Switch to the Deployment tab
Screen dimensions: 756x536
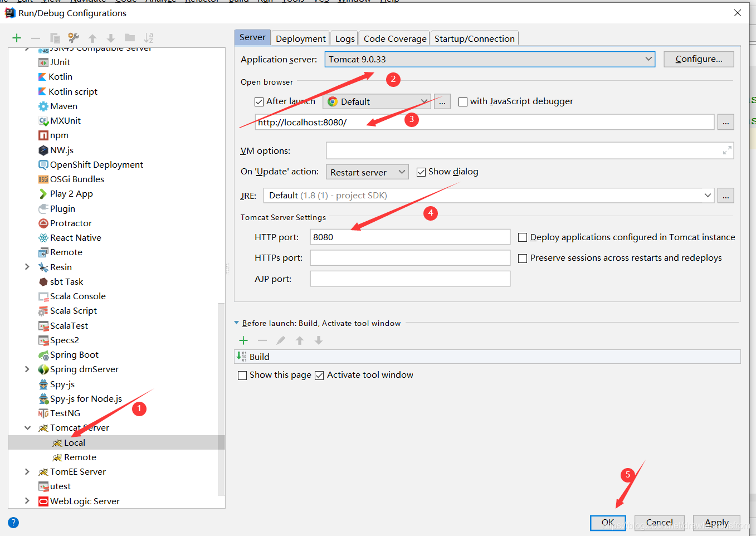(x=301, y=38)
